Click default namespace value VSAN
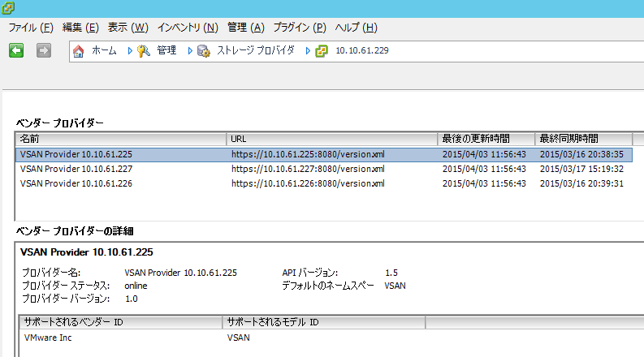This screenshot has height=357, width=644. coord(395,286)
